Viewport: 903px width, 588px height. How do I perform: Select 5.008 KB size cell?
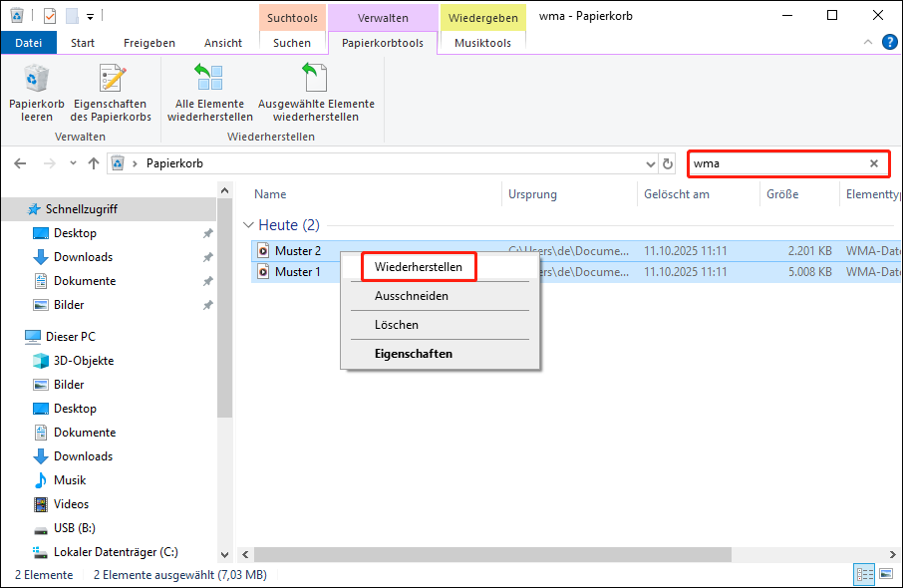tap(809, 272)
